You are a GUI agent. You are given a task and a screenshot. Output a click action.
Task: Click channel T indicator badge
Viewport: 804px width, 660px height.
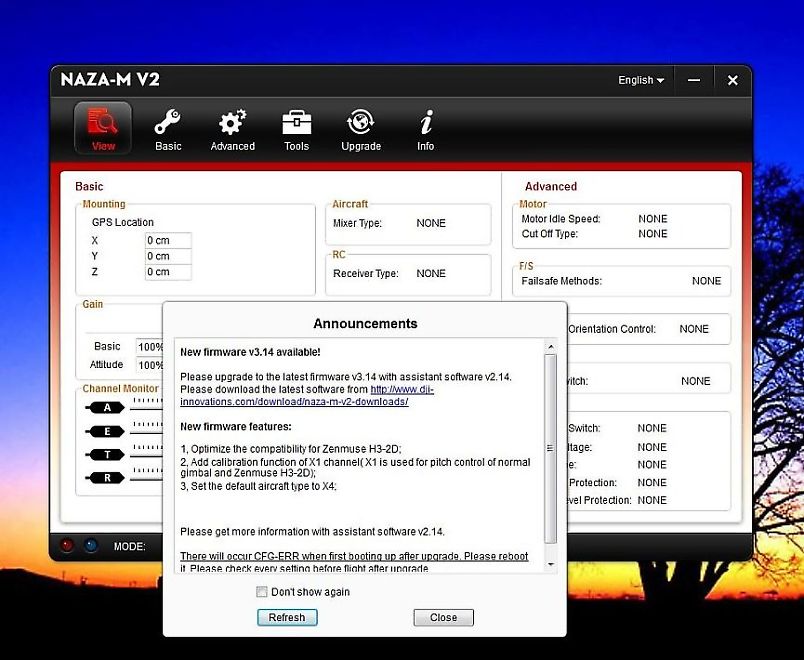tap(106, 454)
